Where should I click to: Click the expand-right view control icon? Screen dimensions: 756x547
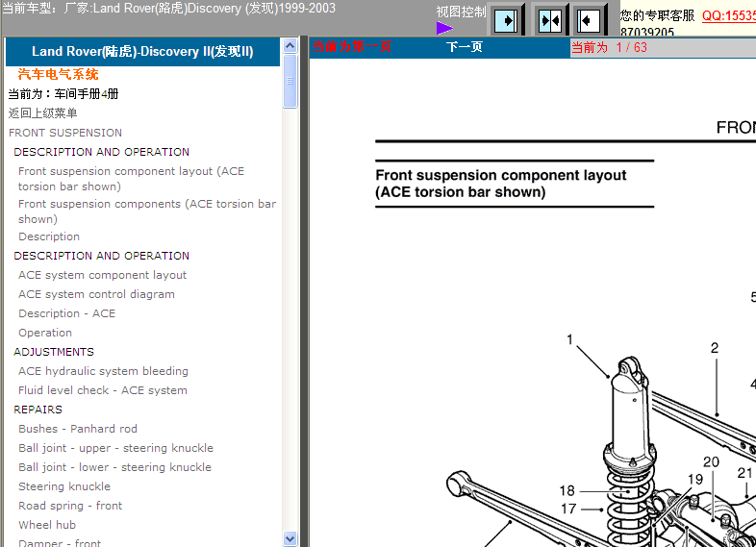pyautogui.click(x=506, y=20)
